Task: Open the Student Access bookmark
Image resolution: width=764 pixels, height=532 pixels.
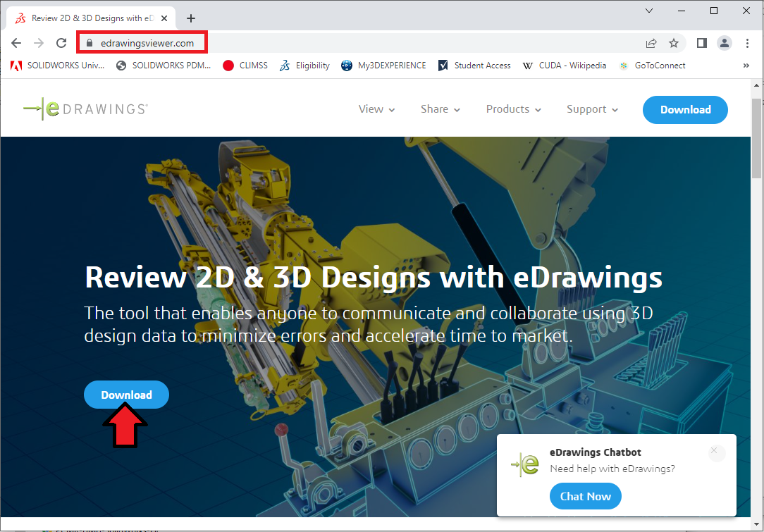Action: [474, 66]
